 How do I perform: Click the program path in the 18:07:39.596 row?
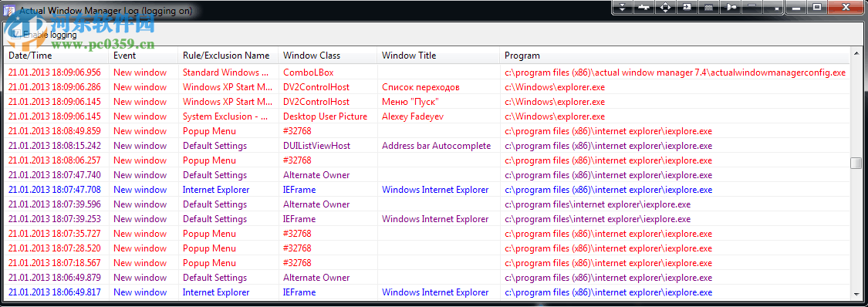[x=597, y=204]
